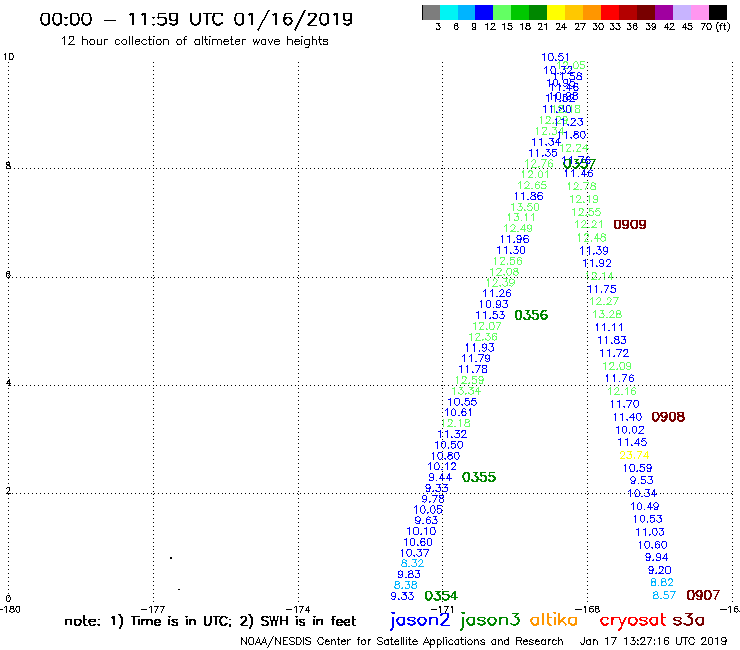Click the NOAA/NESDIS credit line
740x650 pixels.
click(402, 642)
